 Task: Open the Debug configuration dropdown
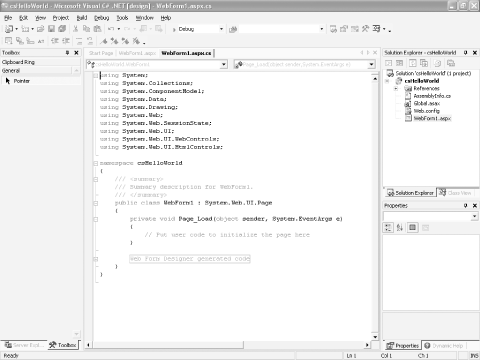[221, 29]
